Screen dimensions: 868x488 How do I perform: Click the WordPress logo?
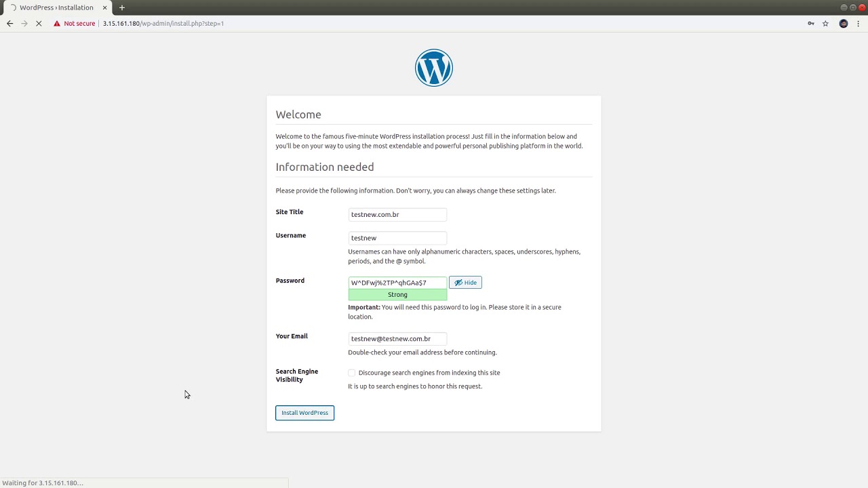pos(434,68)
